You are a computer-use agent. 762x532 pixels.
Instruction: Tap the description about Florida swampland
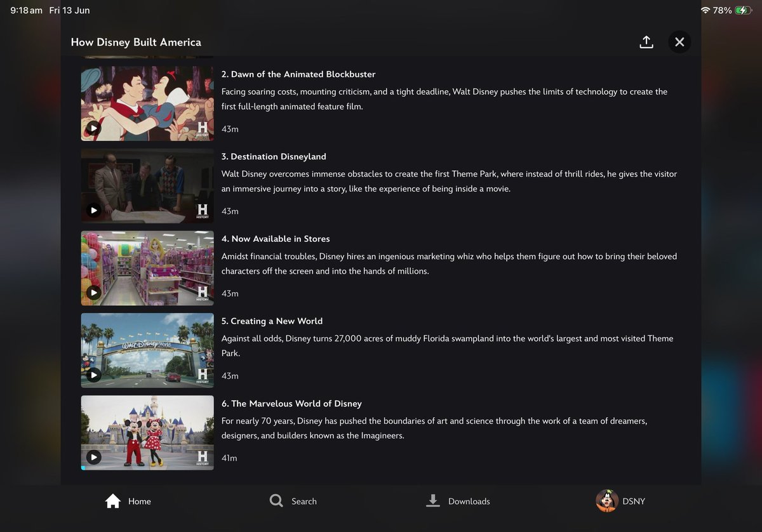447,346
